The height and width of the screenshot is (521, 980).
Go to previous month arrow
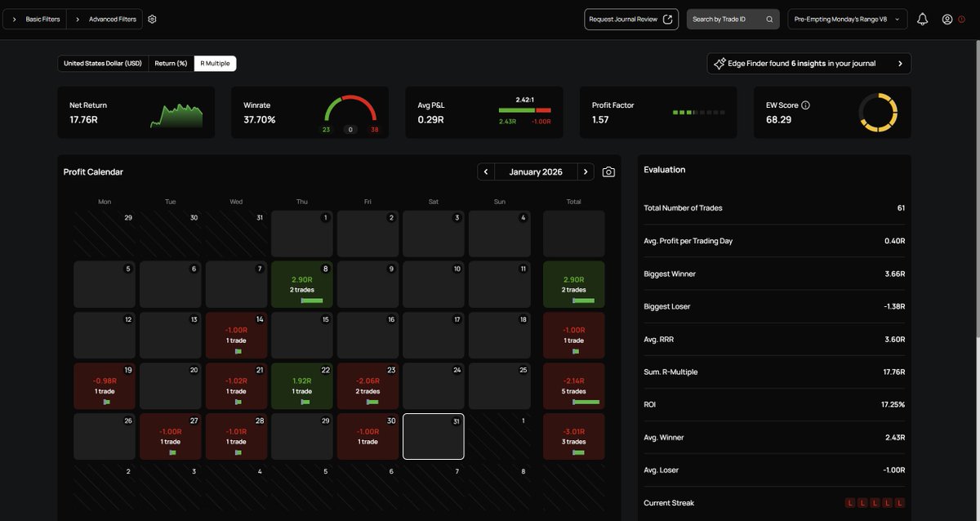click(486, 171)
